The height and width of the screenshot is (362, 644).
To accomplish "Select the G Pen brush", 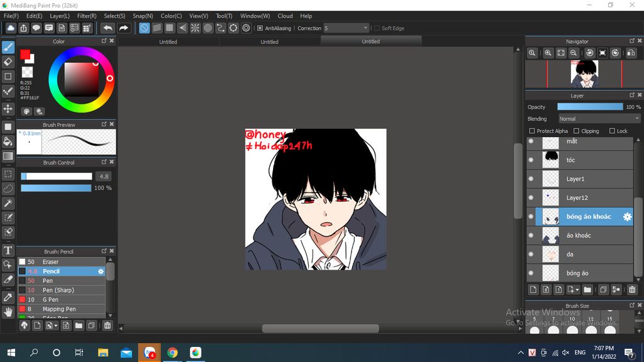I will (x=62, y=300).
